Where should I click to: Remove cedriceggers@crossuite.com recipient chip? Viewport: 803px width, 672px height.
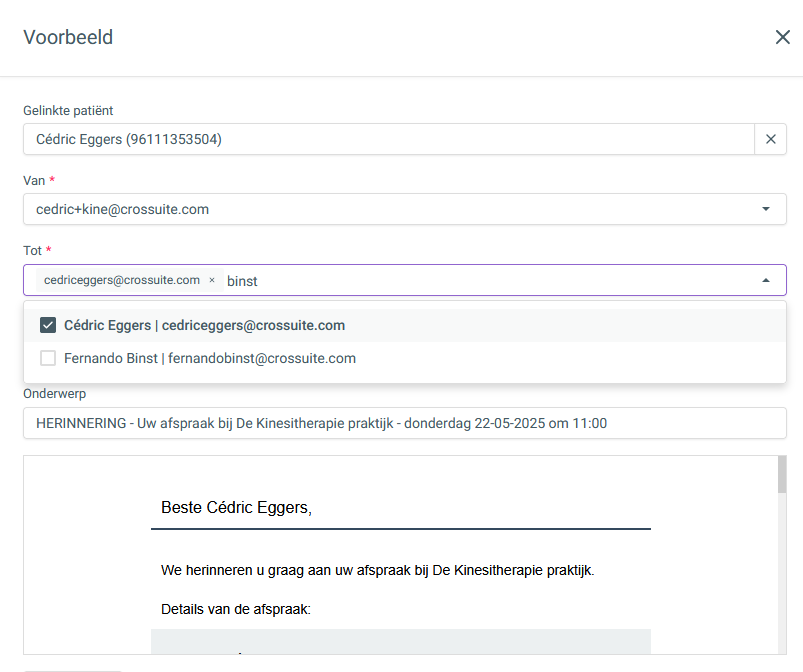click(x=212, y=280)
